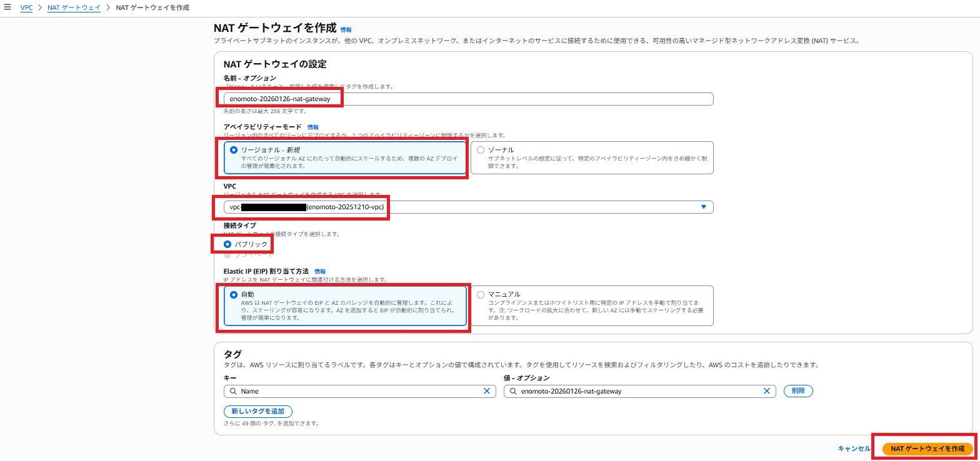Viewport: 980px width, 461px height.
Task: Click the NAT gateway name input field
Action: [x=469, y=99]
